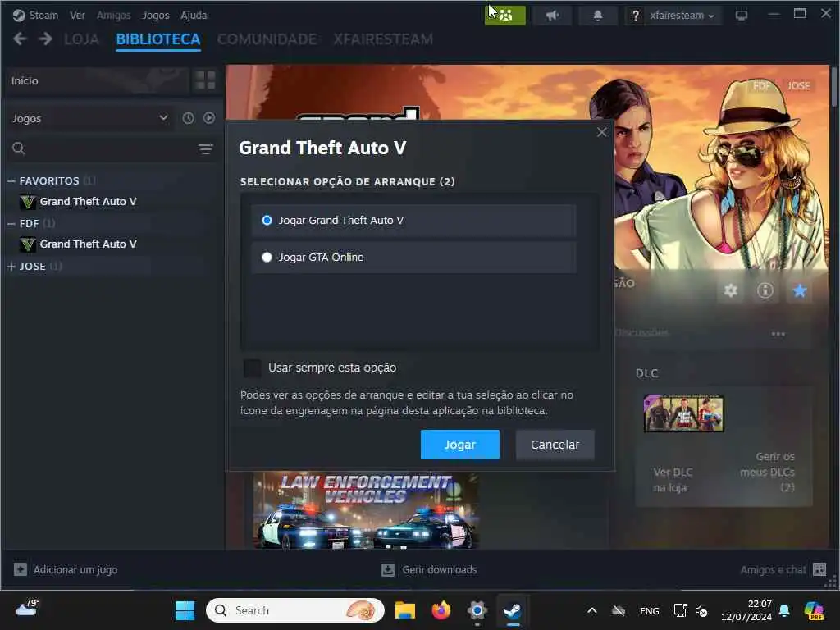The height and width of the screenshot is (630, 840).
Task: Open taskbar clock and date
Action: pyautogui.click(x=746, y=610)
